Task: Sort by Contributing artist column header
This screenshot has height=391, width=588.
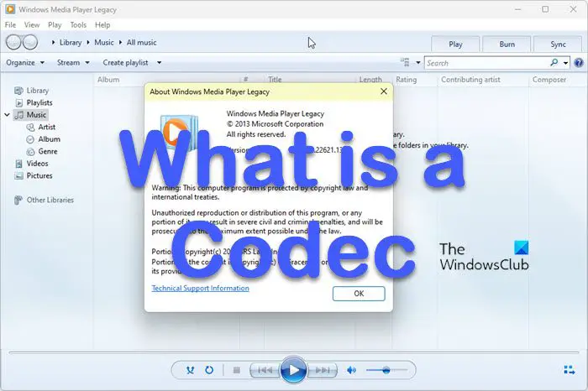Action: tap(470, 80)
